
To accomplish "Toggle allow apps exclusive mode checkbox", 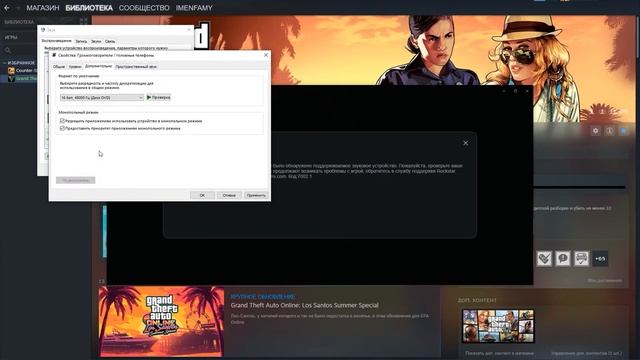I will coord(62,121).
